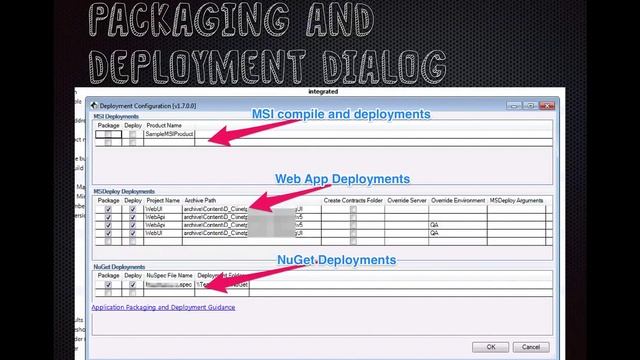Image resolution: width=640 pixels, height=360 pixels.
Task: Select WebApi project name in non-QA row
Action: point(163,217)
